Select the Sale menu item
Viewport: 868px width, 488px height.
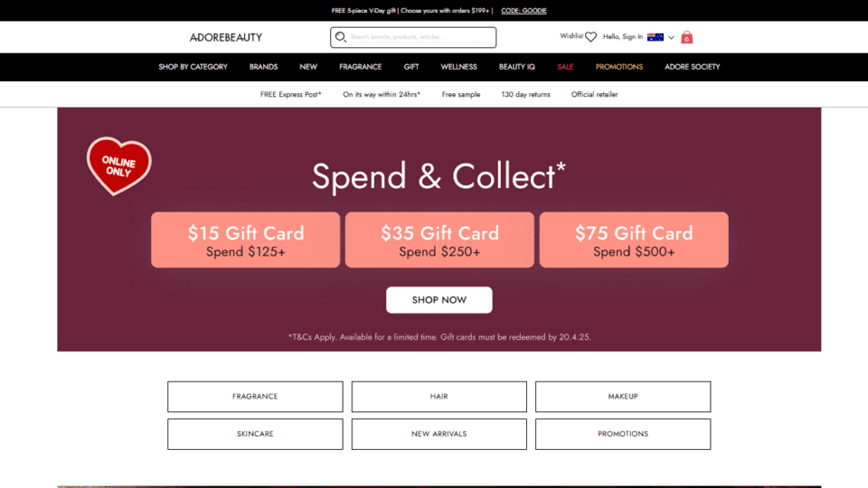565,67
